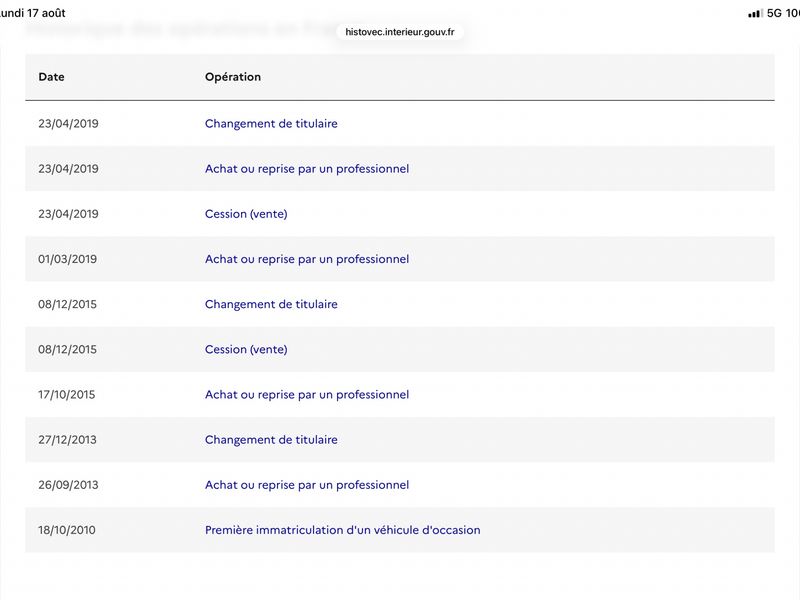Viewport: 800px width, 600px height.
Task: Tap the cellular signal strength icon
Action: [x=755, y=14]
